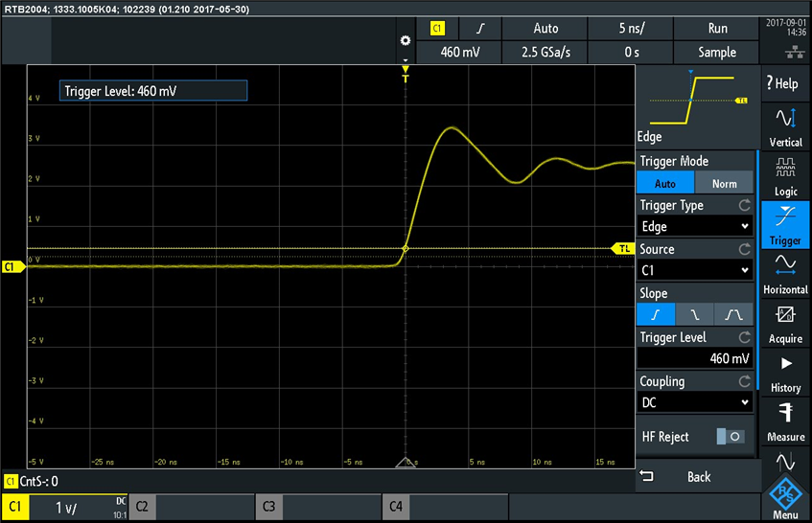Click the C1 channel ground marker
The width and height of the screenshot is (812, 523).
[x=13, y=267]
